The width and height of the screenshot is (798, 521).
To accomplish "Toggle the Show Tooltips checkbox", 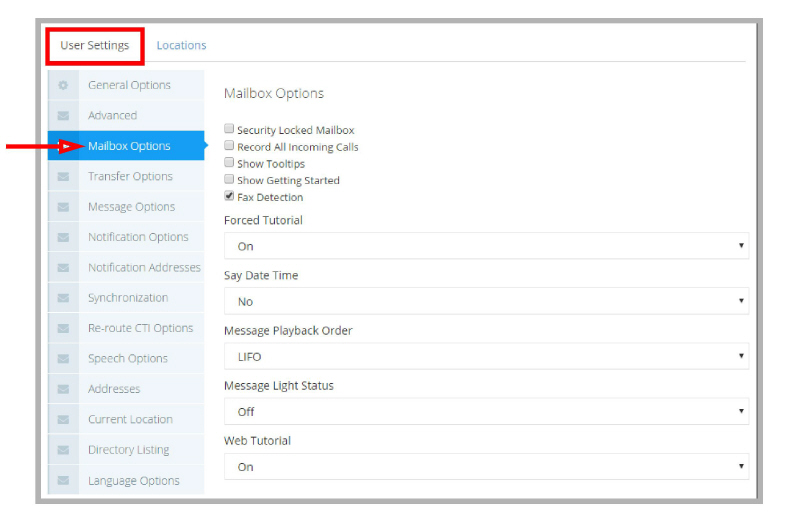I will click(x=229, y=162).
